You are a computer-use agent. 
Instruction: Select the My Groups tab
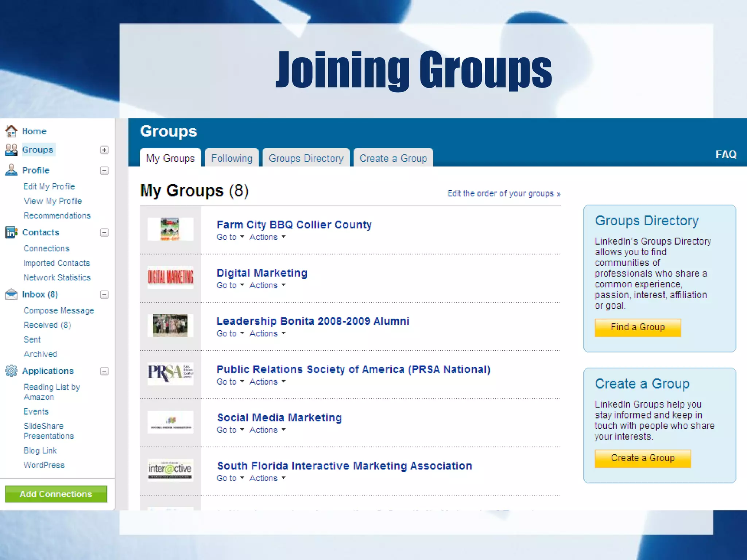[x=170, y=157]
